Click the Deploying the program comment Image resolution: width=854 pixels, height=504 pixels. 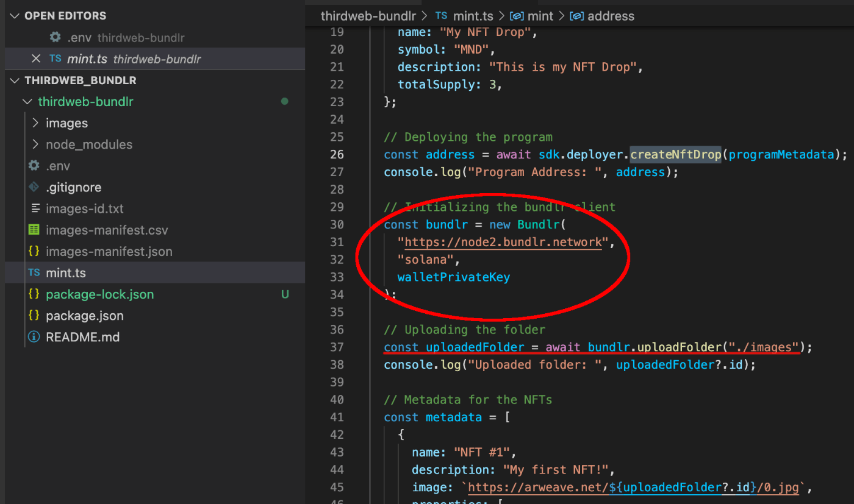click(468, 137)
